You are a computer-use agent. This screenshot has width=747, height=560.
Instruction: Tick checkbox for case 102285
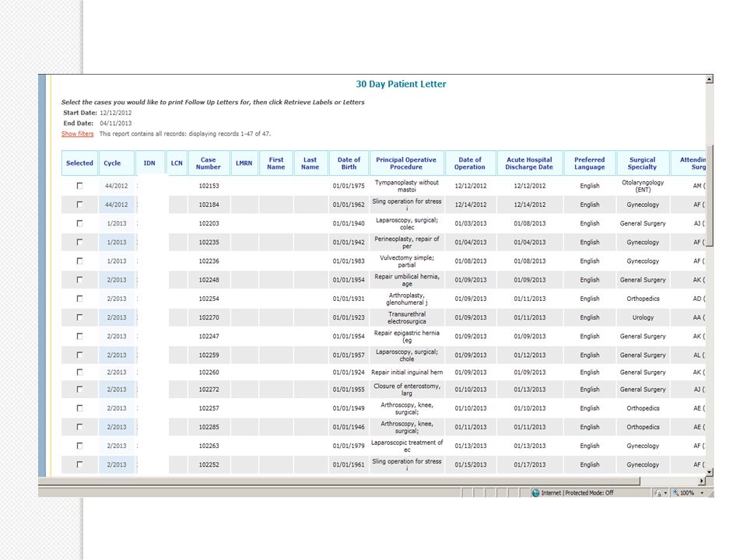click(x=79, y=427)
